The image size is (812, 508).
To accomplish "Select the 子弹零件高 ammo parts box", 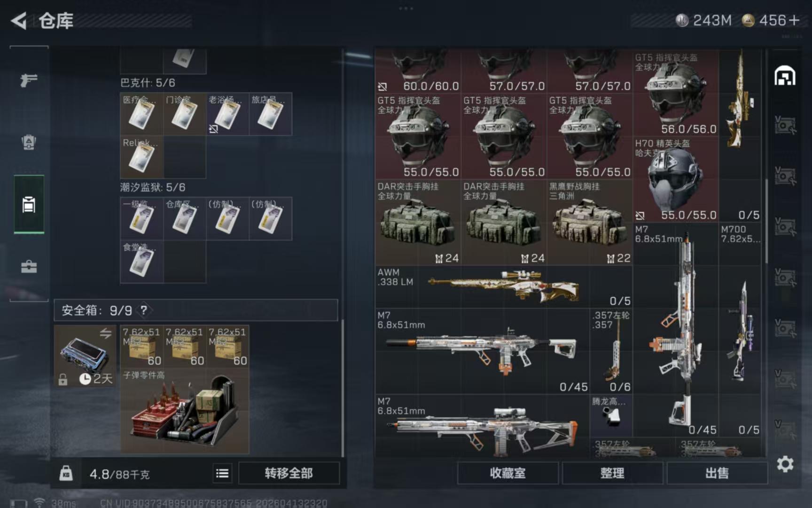I will 185,411.
